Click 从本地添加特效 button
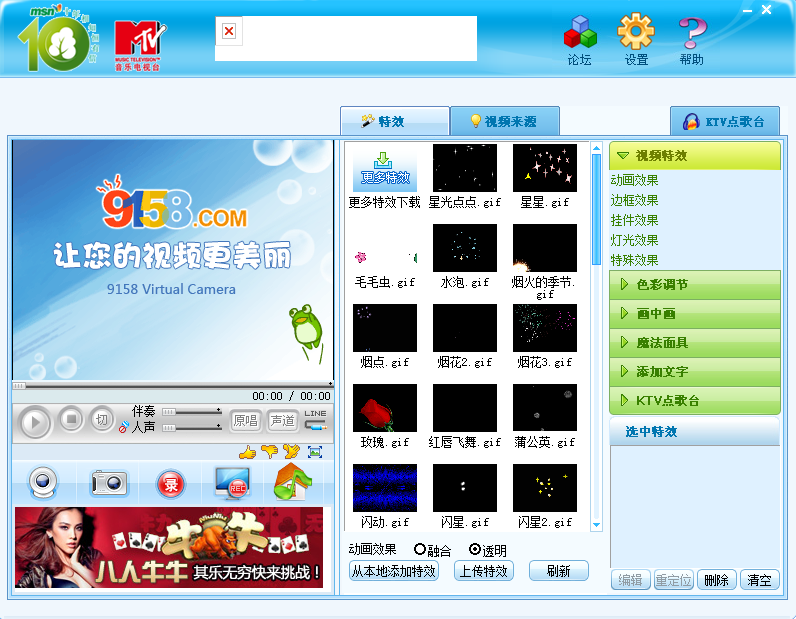This screenshot has height=619, width=796. click(x=394, y=571)
